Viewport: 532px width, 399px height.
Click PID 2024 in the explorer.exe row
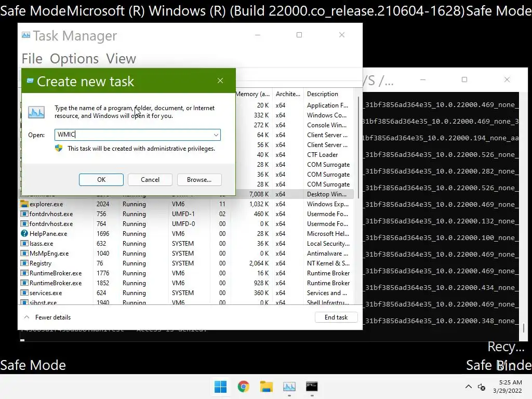coord(102,204)
